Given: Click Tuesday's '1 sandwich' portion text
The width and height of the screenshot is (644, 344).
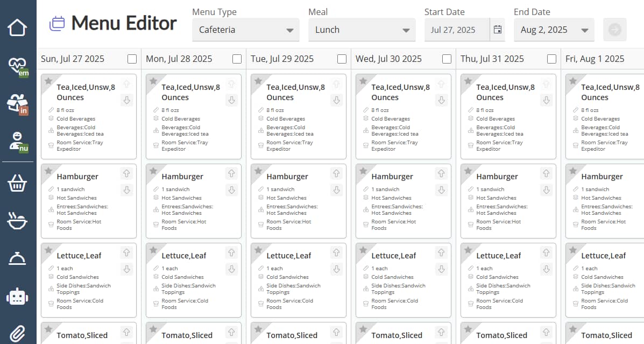Looking at the screenshot, I should click(x=280, y=189).
